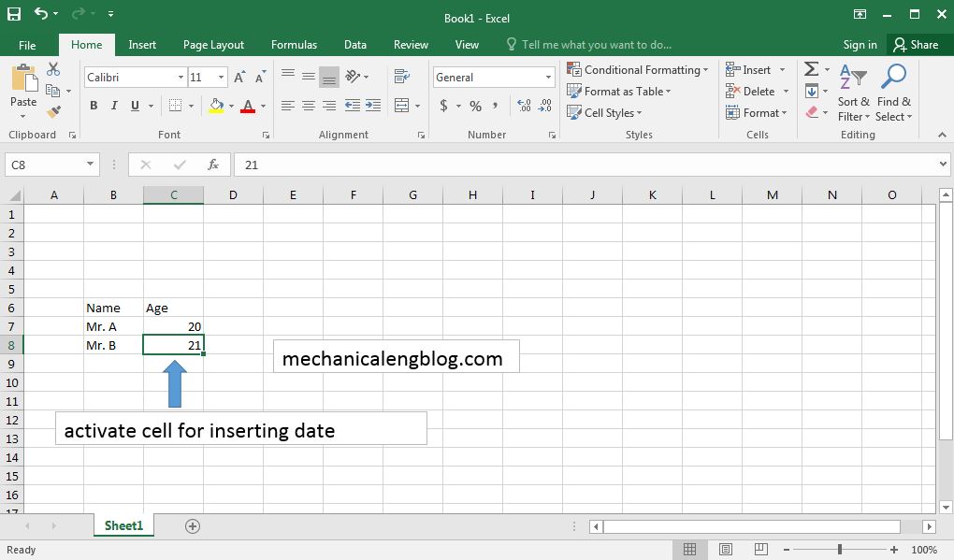Click the Format Painter brush icon

tap(53, 111)
